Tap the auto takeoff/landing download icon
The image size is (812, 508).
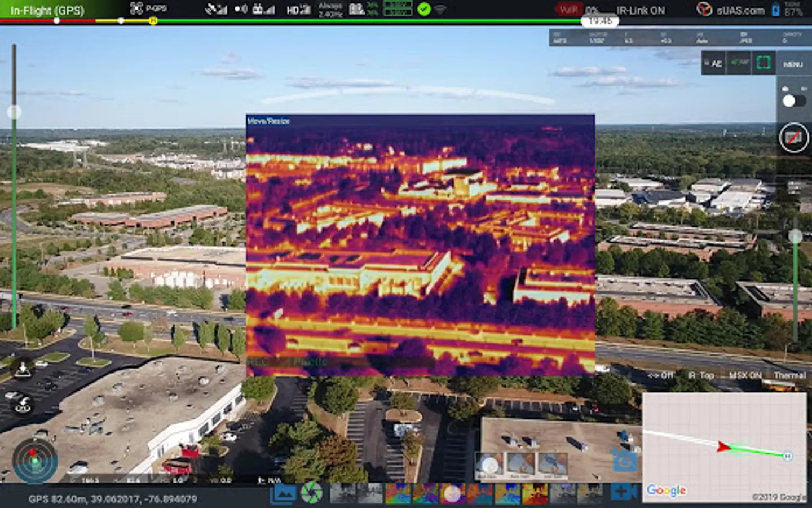(23, 369)
